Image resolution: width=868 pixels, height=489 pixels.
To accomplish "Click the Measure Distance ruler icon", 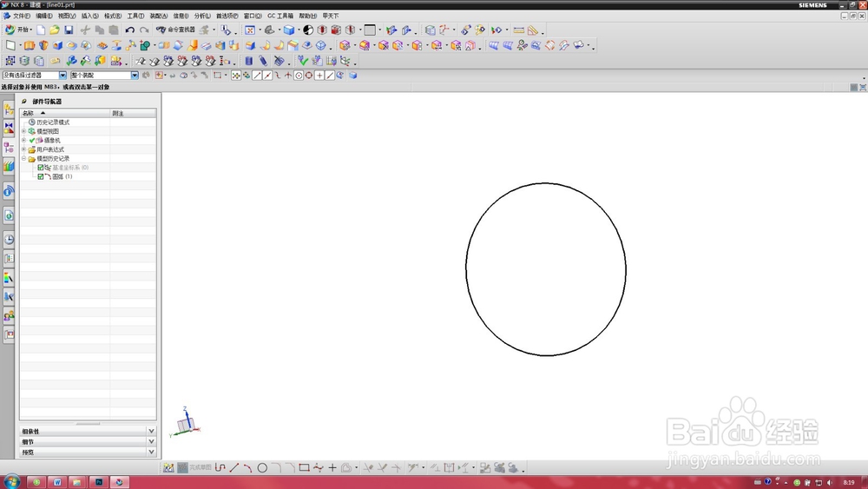I will 519,30.
